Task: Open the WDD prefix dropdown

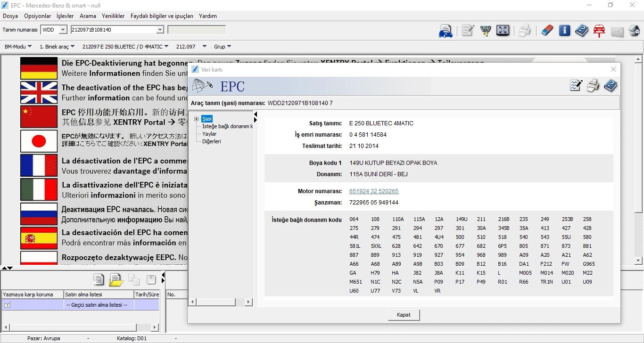Action: (x=63, y=30)
